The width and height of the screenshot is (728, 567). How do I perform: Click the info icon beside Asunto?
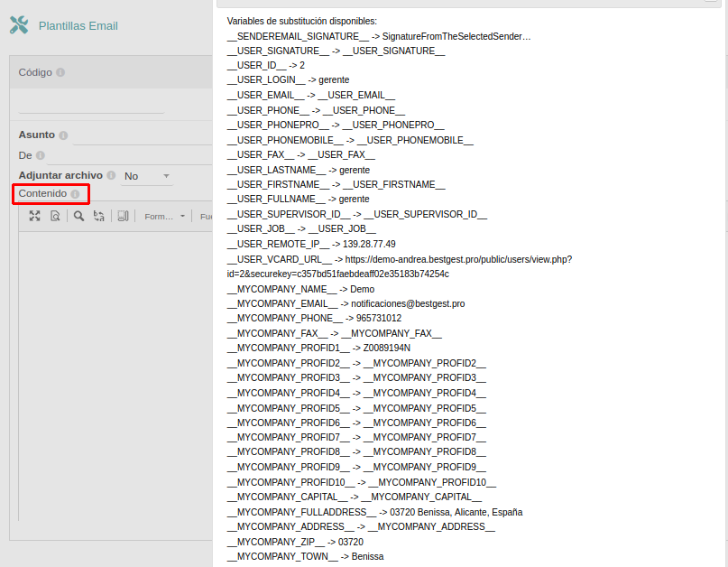point(63,135)
